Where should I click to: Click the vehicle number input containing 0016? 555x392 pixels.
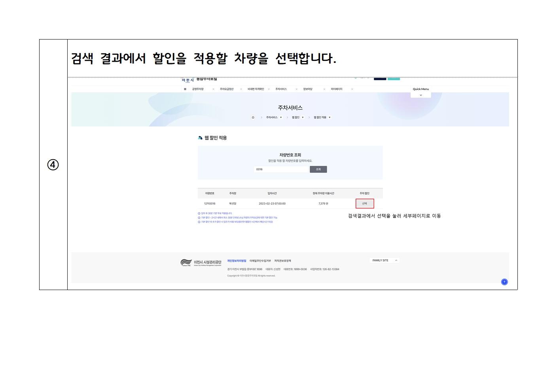(280, 169)
